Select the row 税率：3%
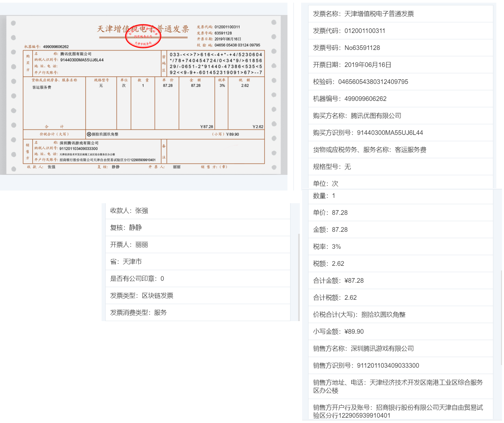 tap(400, 246)
